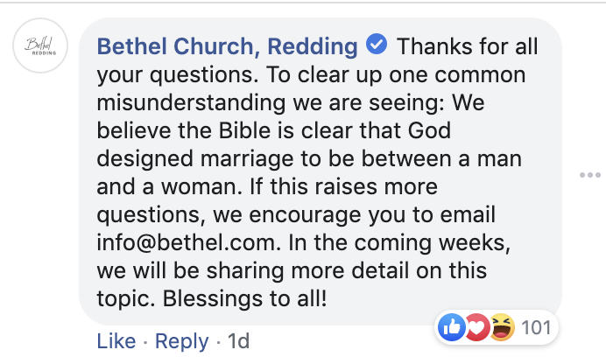Select the thumbs-up Like reaction icon

pyautogui.click(x=451, y=327)
